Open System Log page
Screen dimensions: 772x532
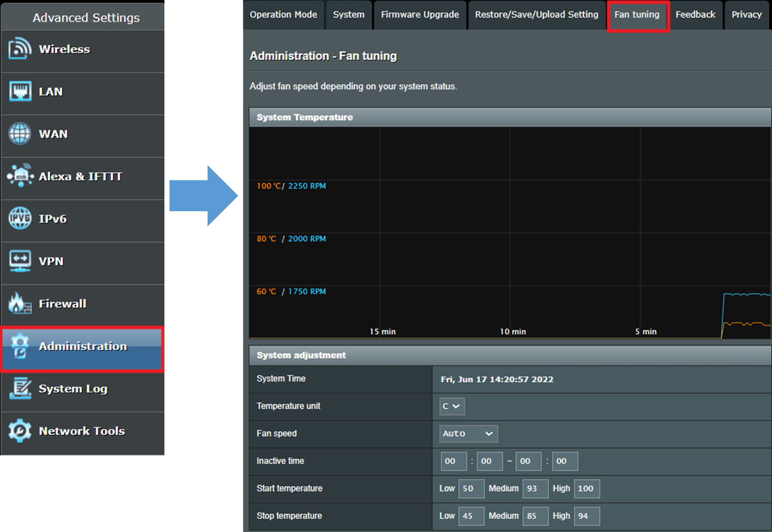click(x=83, y=392)
